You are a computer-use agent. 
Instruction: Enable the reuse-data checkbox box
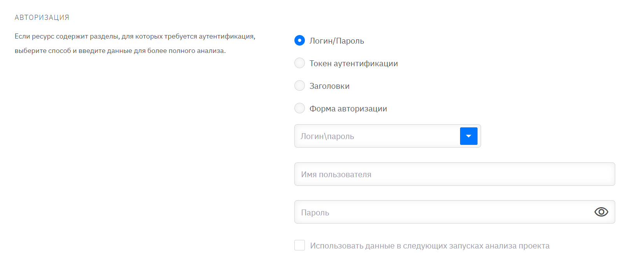299,245
